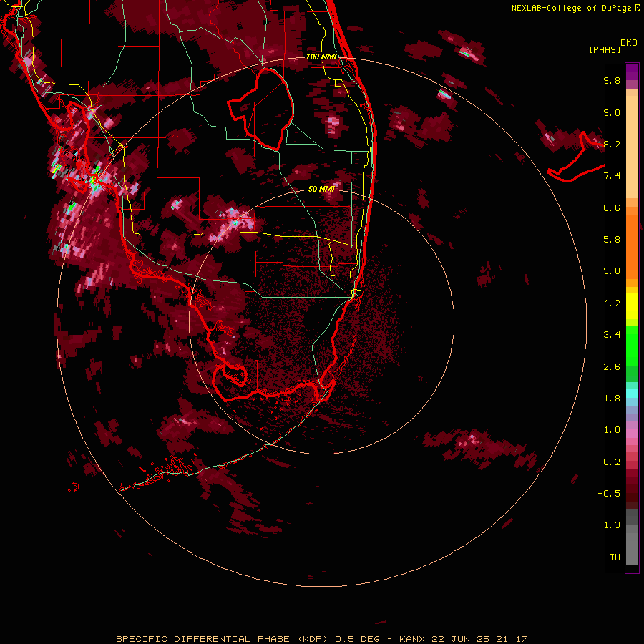This screenshot has height=644, width=644.
Task: Select the 1.8 legend value
Action: (612, 399)
